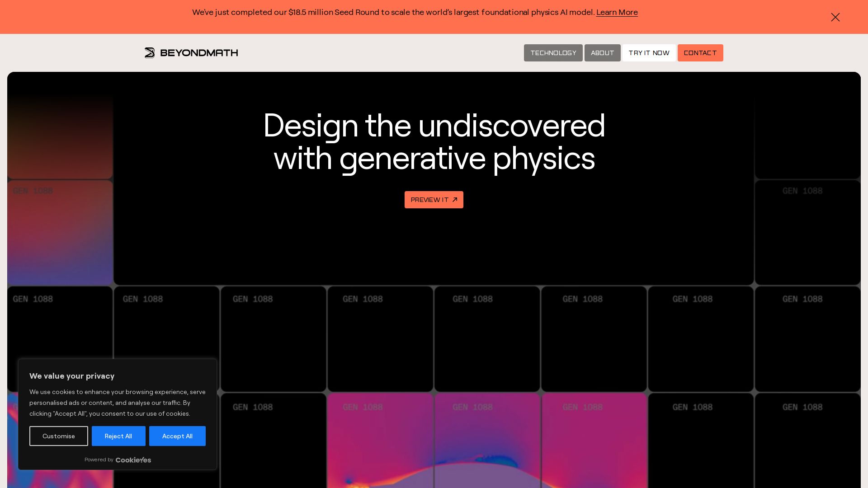Click the Powered by text in cookie dialog
This screenshot has height=488, width=868.
tap(99, 460)
